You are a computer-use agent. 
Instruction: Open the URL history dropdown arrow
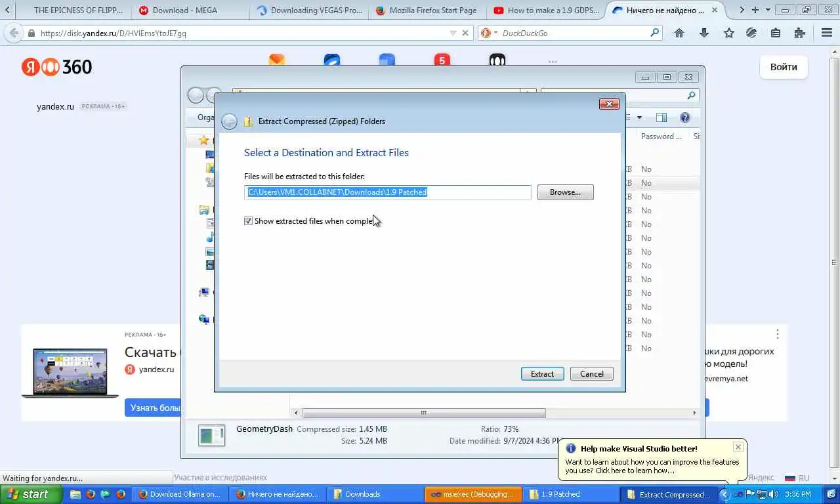(x=453, y=33)
